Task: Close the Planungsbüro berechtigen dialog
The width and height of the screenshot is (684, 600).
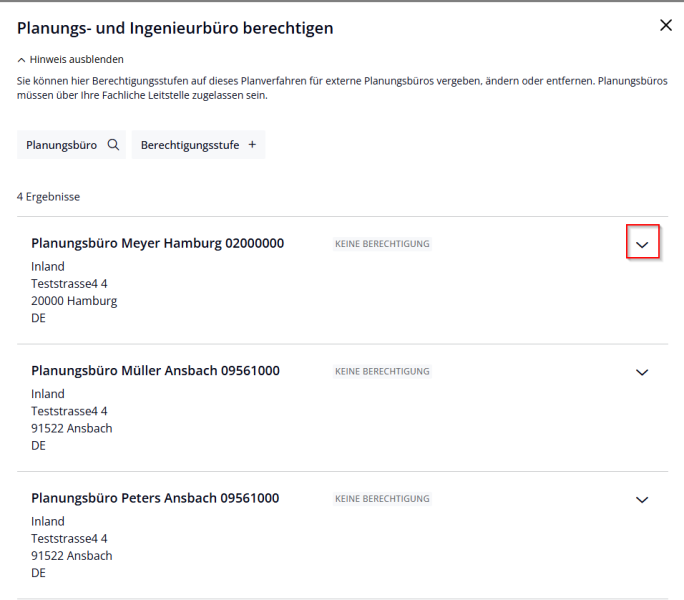Action: click(666, 26)
